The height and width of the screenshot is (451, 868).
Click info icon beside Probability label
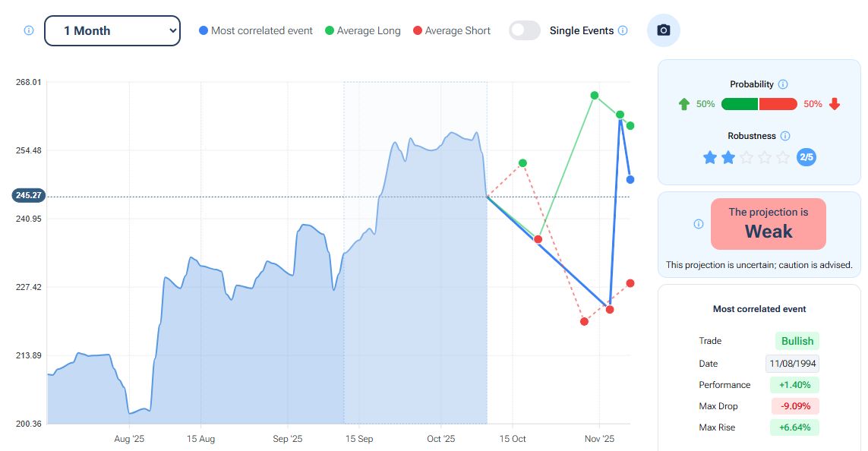pyautogui.click(x=783, y=84)
